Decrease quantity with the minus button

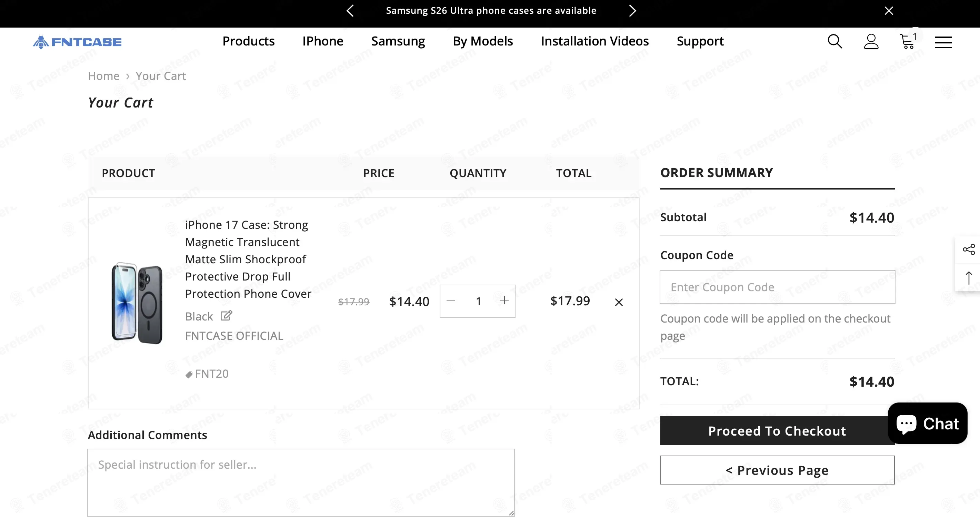point(451,300)
